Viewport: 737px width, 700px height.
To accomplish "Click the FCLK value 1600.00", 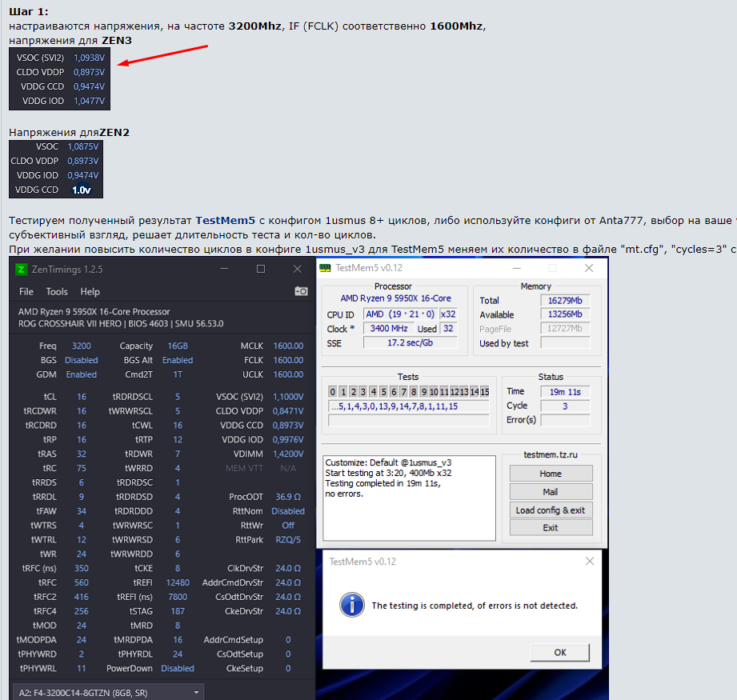I will [x=288, y=360].
